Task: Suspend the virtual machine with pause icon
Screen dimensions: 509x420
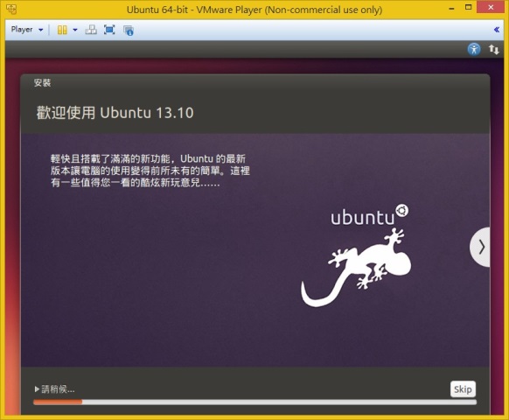Action: pos(62,30)
